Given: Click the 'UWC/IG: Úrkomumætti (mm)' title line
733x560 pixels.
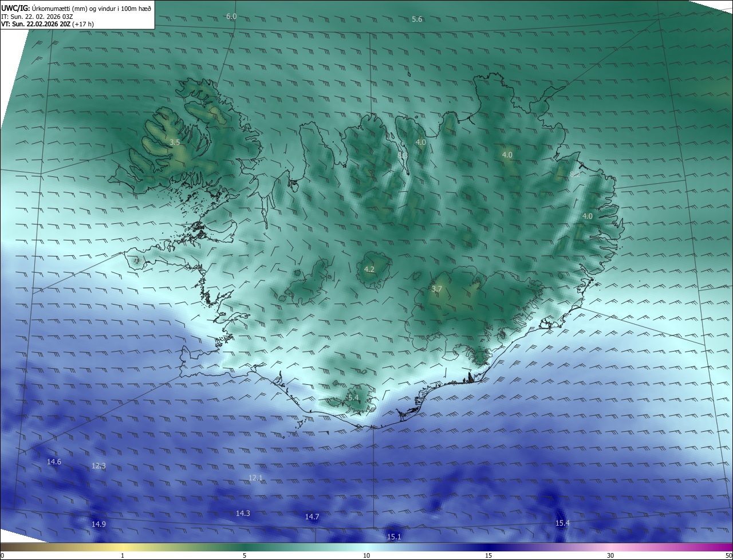Looking at the screenshot, I should tap(77, 7).
